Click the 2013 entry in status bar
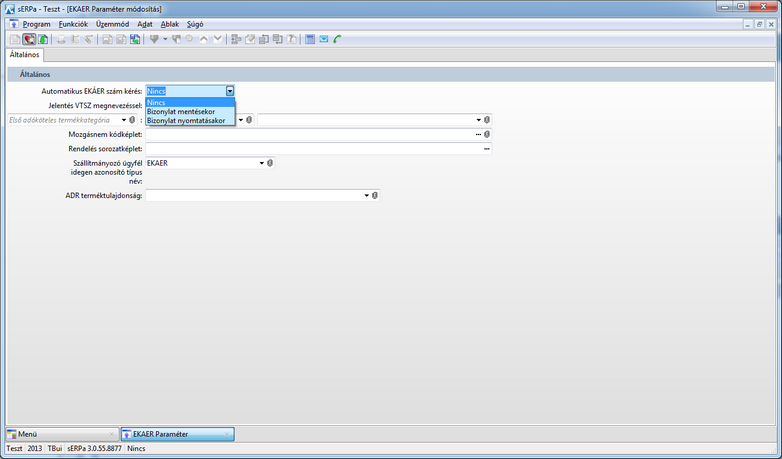Viewport: 782px width, 459px height. [35, 449]
